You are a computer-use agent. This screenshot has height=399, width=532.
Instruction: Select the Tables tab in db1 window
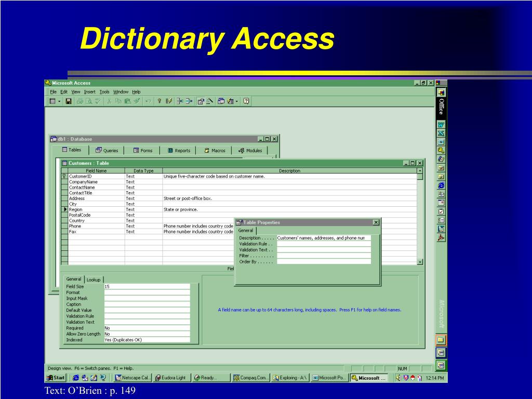point(71,150)
